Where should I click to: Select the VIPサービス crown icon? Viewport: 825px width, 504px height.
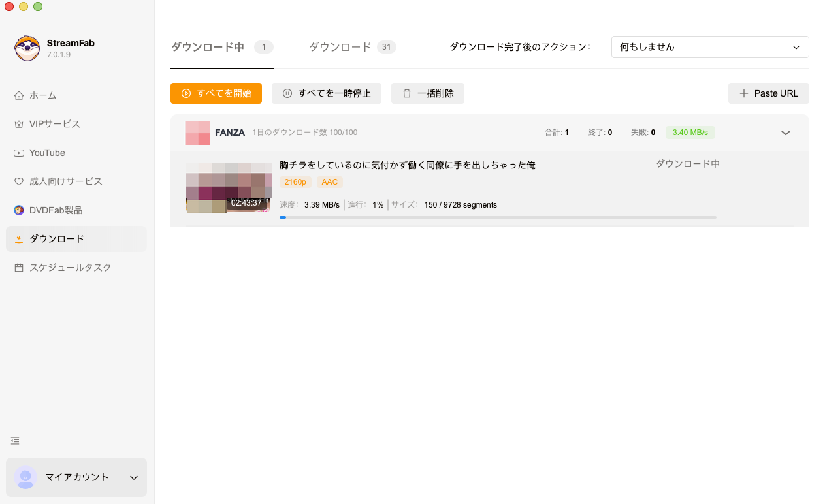pos(19,124)
